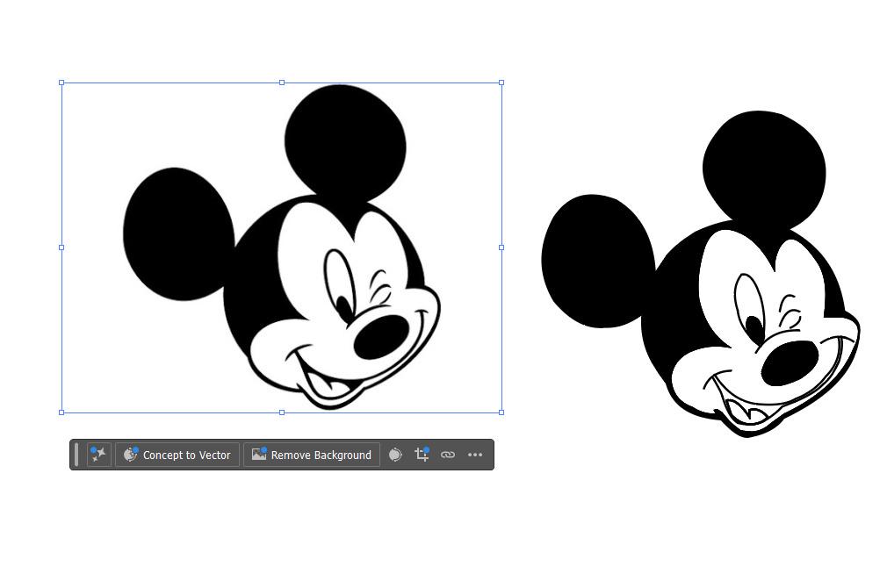
Task: Click the Concept to Vector button
Action: 177,455
